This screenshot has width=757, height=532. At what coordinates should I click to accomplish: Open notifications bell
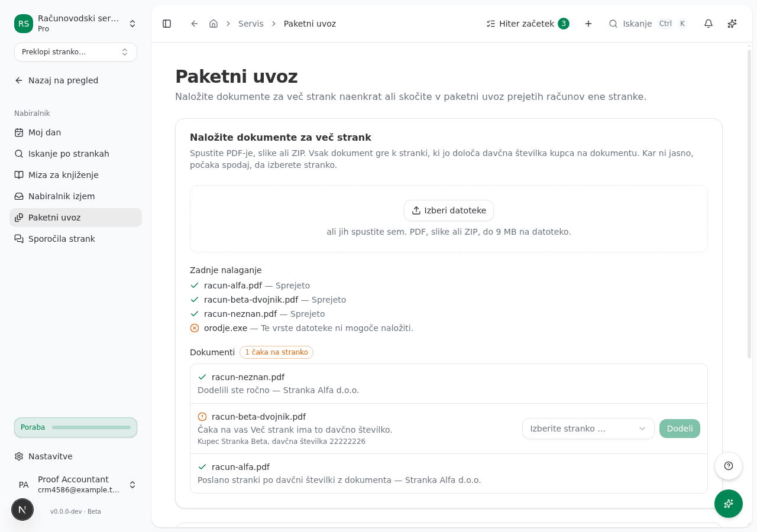[709, 24]
